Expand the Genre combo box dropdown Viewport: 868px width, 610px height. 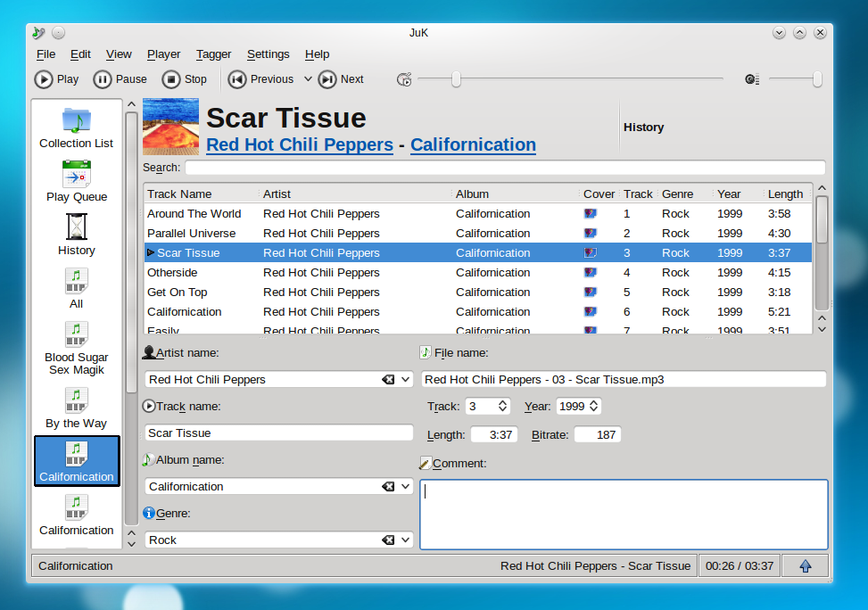(406, 540)
